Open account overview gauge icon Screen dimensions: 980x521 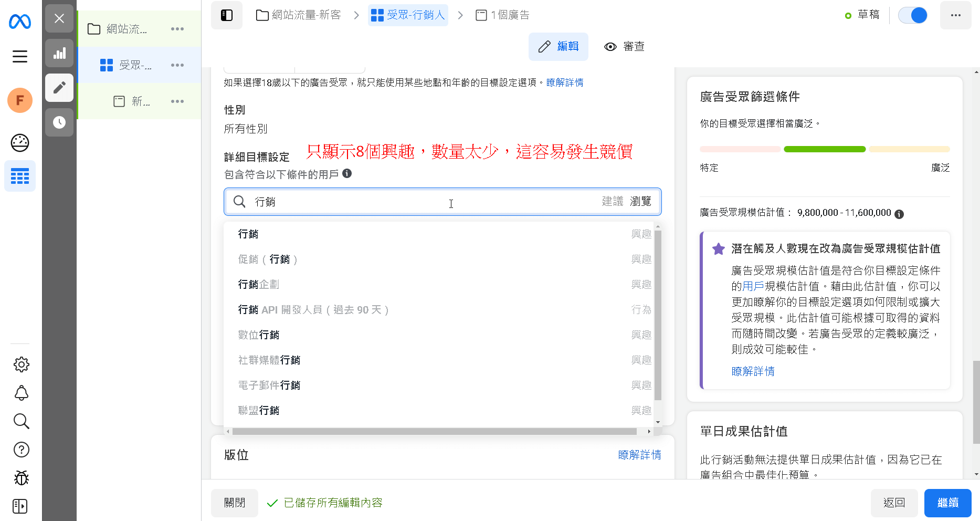tap(20, 143)
